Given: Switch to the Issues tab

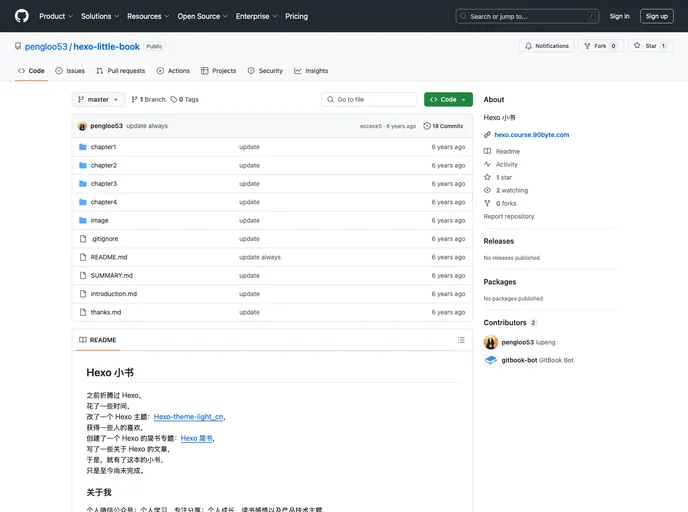Looking at the screenshot, I should coord(70,71).
